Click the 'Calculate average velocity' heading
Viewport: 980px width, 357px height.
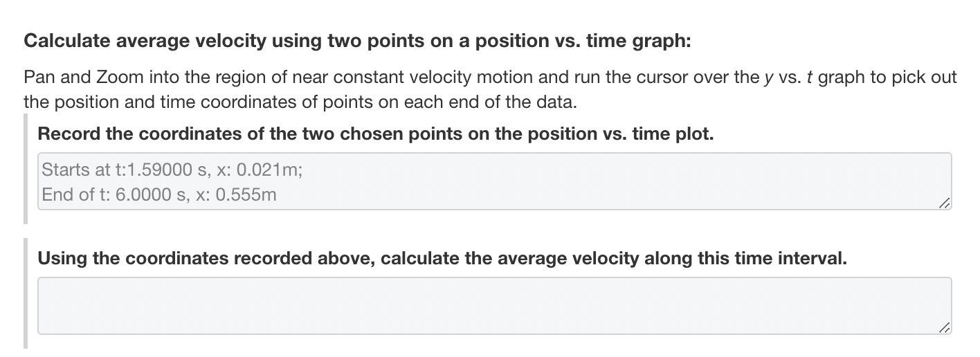click(x=358, y=41)
